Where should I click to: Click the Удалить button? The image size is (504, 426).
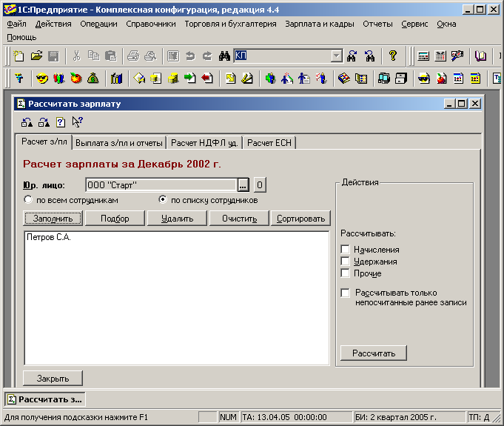tap(177, 219)
